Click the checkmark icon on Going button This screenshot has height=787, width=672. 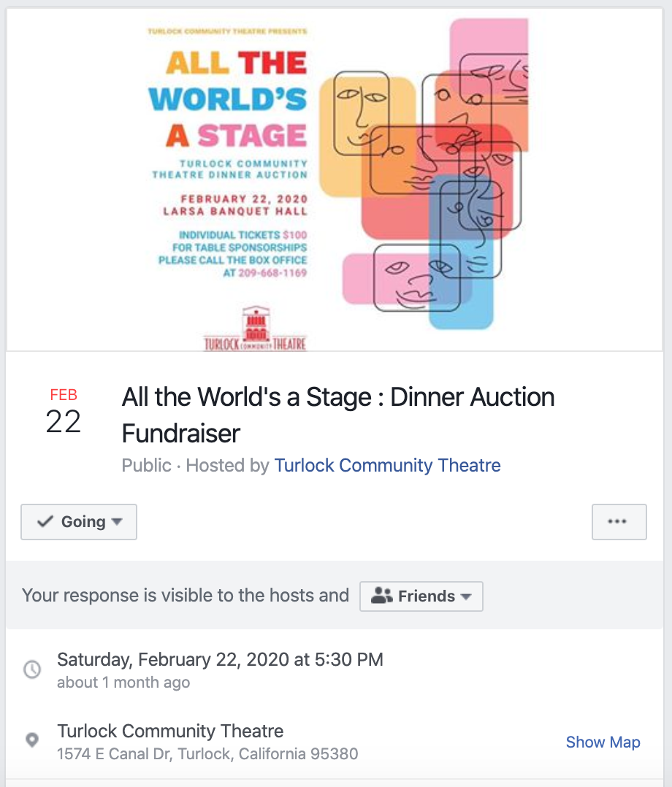(x=45, y=521)
